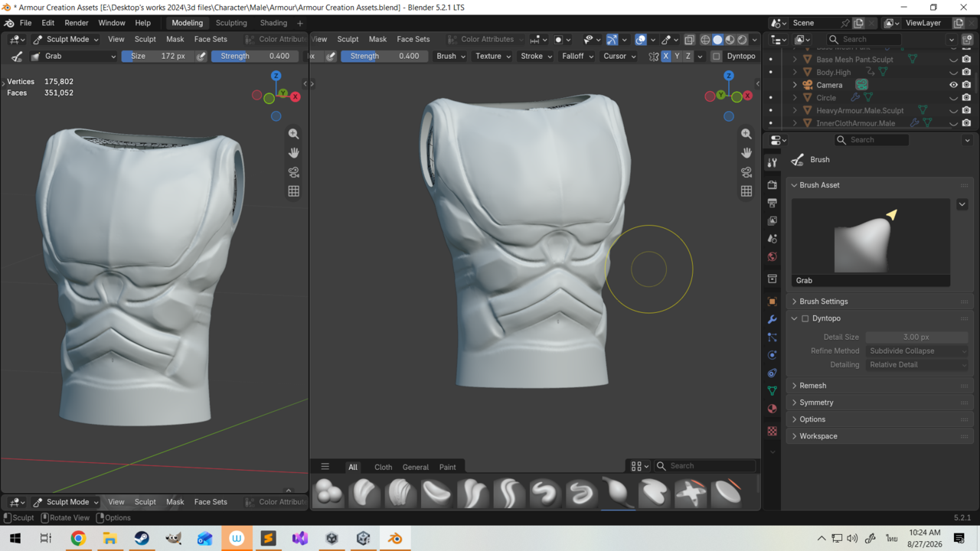Adjust brush Size slider
The width and height of the screenshot is (980, 551).
(x=157, y=56)
